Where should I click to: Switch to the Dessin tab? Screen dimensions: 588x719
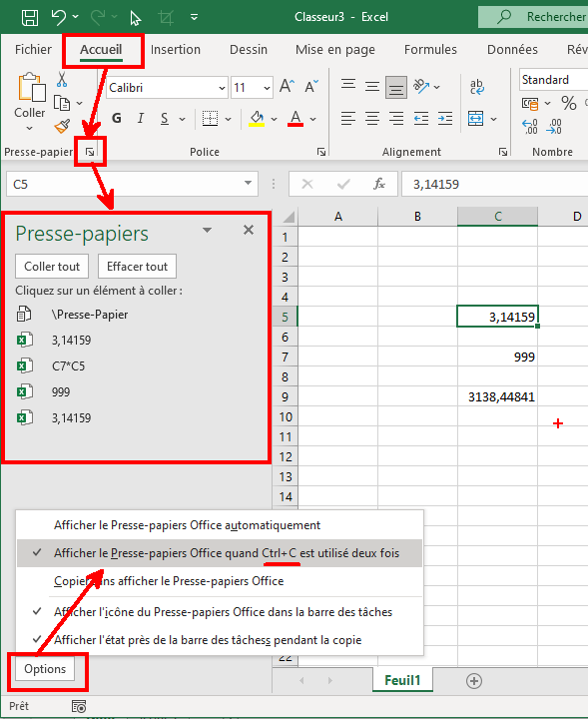coord(249,50)
